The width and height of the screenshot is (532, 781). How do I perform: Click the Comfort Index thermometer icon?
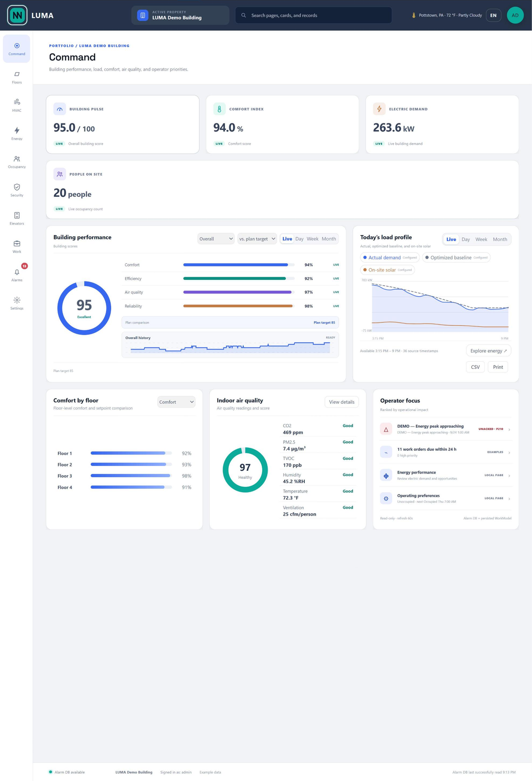coord(219,109)
